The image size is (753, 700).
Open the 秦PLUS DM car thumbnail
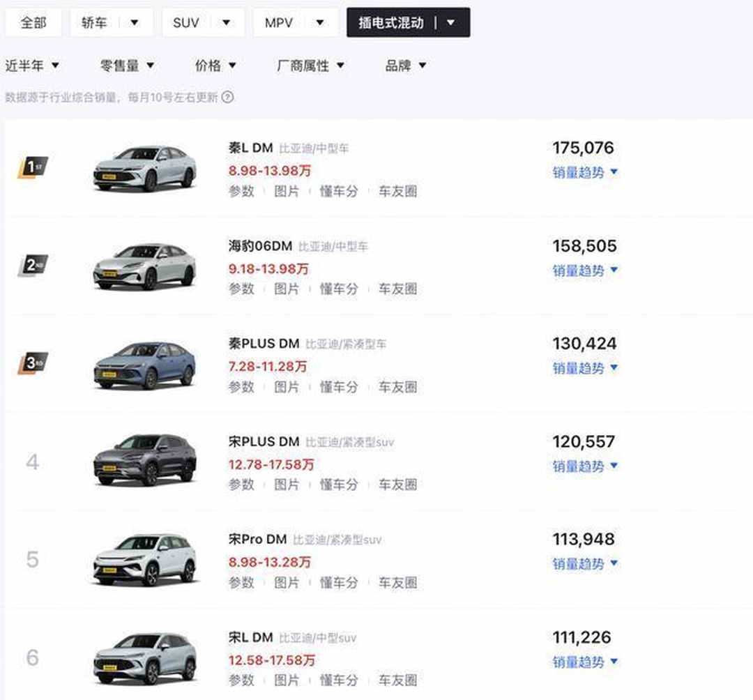(x=144, y=365)
